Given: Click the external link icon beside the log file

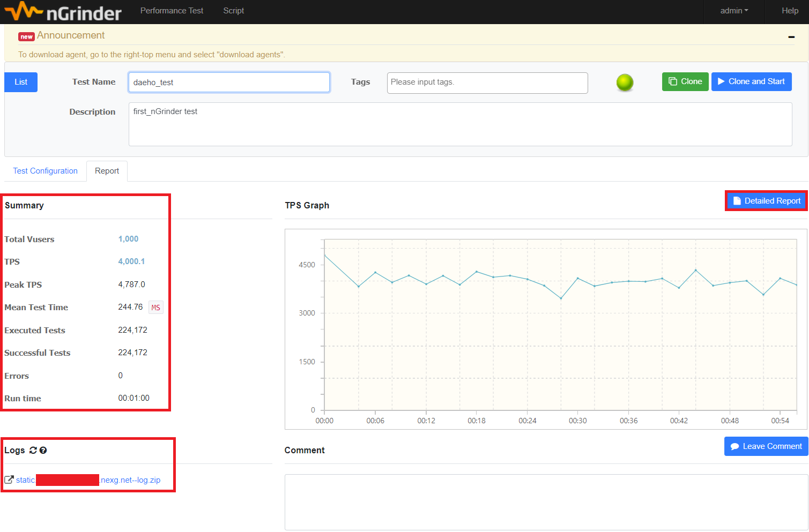Looking at the screenshot, I should coord(9,479).
